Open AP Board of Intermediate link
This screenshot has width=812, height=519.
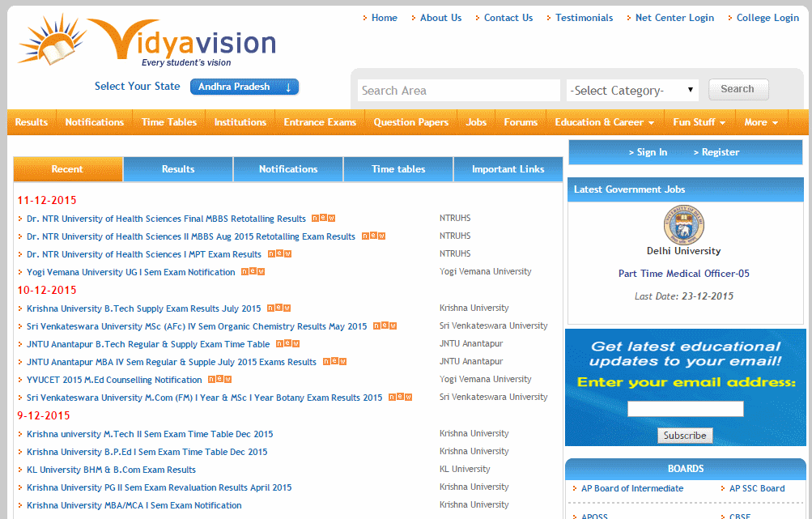coord(632,488)
